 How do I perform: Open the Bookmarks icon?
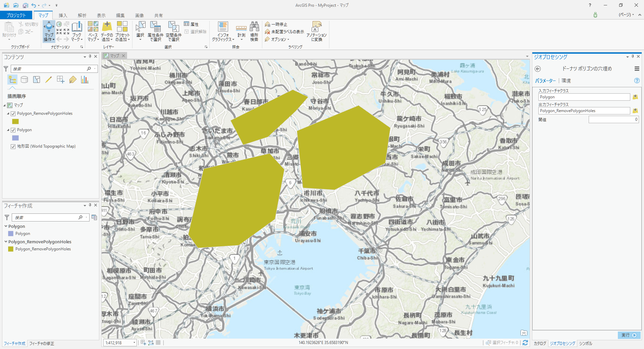coord(77,27)
